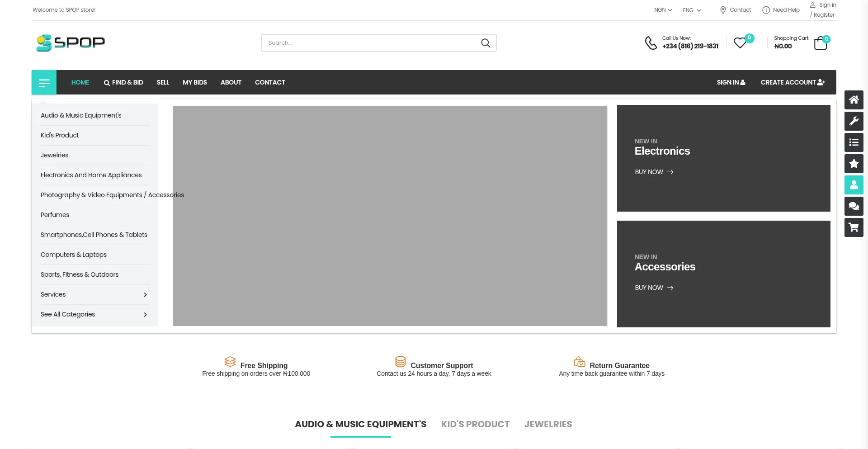The width and height of the screenshot is (868, 449).
Task: Click Buy Now under Electronics
Action: (654, 172)
